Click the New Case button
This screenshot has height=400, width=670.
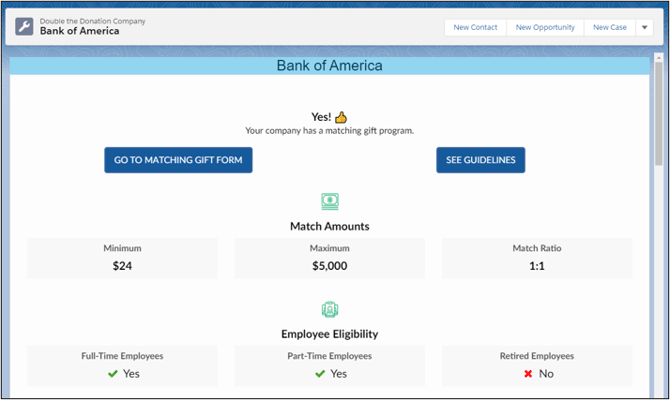tap(610, 27)
